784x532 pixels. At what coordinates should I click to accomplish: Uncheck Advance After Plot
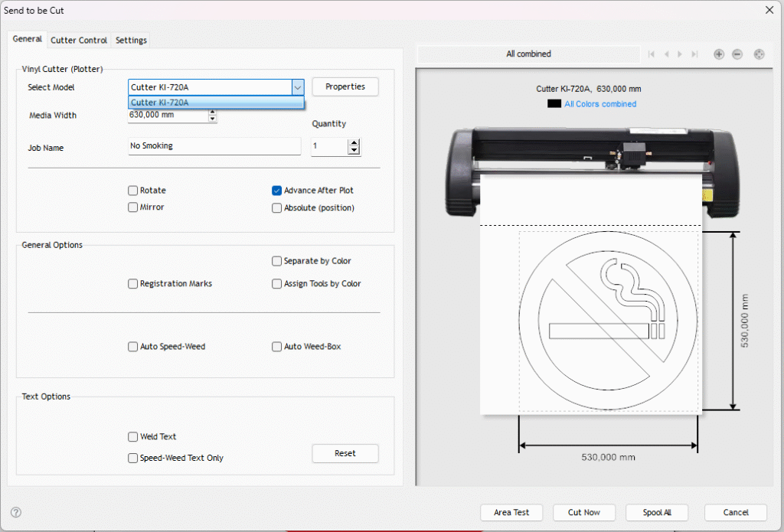point(277,191)
